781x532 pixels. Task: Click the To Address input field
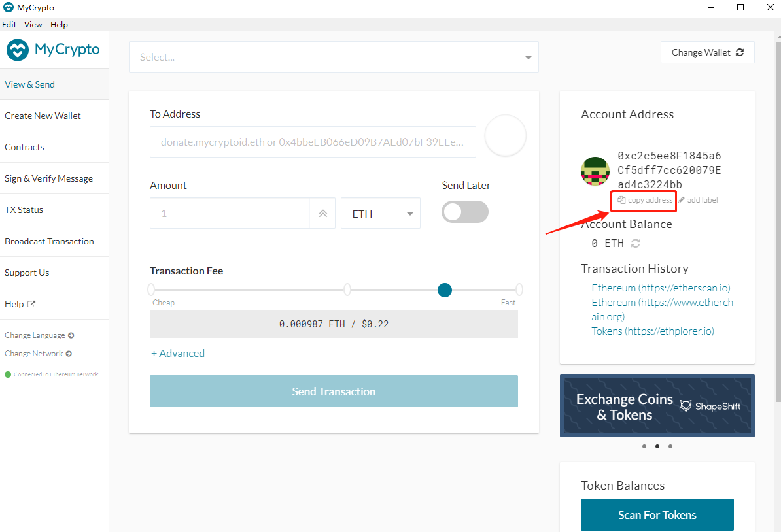(313, 142)
